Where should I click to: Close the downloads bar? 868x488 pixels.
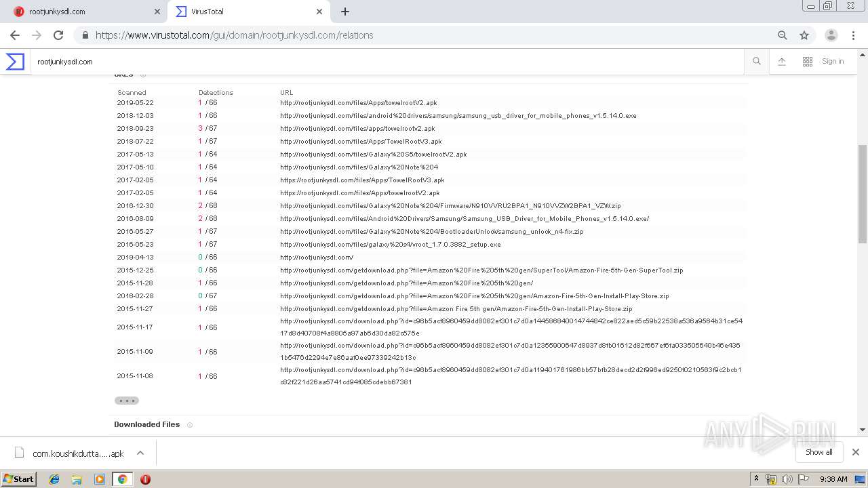(x=856, y=452)
